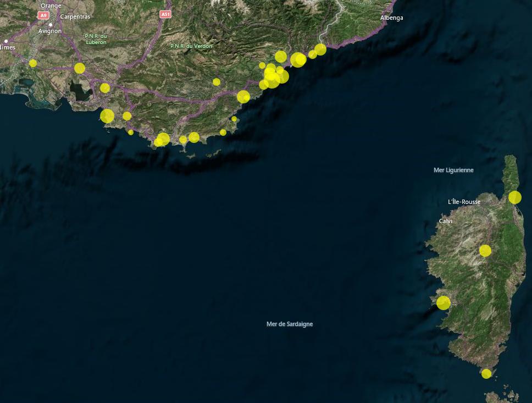This screenshot has width=532, height=403.
Task: Click the Mer de Sardaigne sea label
Action: (x=289, y=324)
